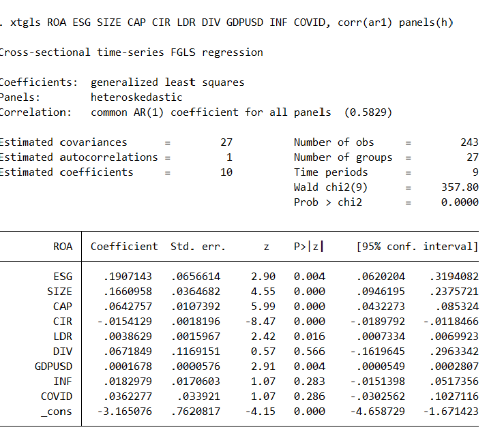The height and width of the screenshot is (434, 504).
Task: Click the ROA dependent variable header
Action: [62, 246]
